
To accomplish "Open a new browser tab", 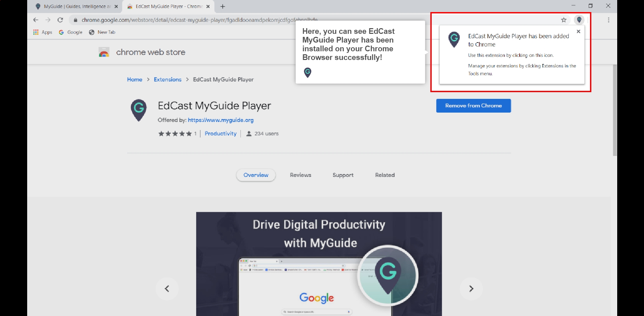I will click(x=223, y=6).
